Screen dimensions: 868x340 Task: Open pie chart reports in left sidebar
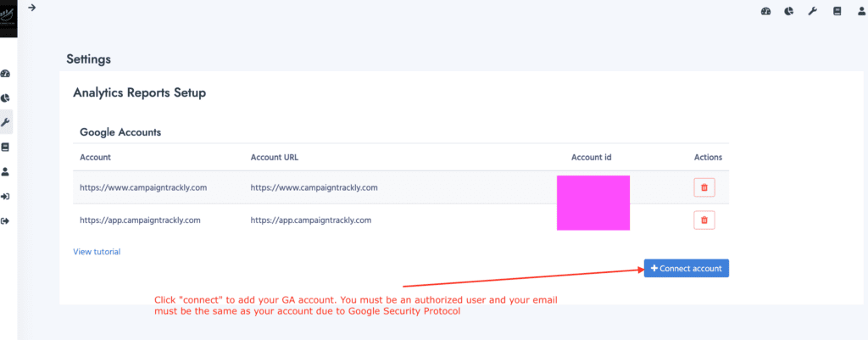[x=6, y=98]
